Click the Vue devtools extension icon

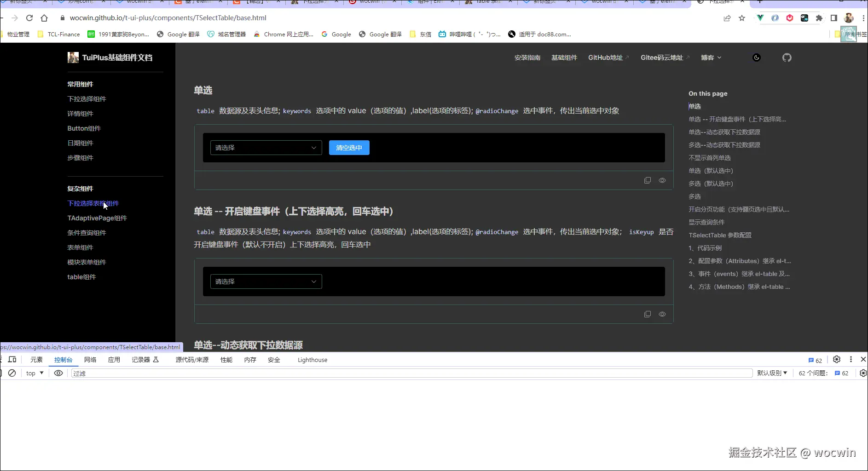[761, 18]
